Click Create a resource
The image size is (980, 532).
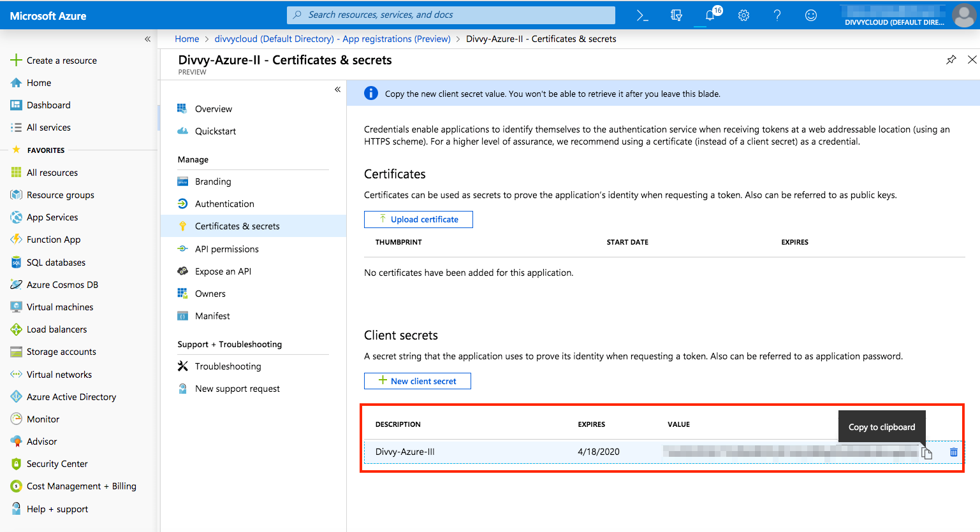(61, 61)
